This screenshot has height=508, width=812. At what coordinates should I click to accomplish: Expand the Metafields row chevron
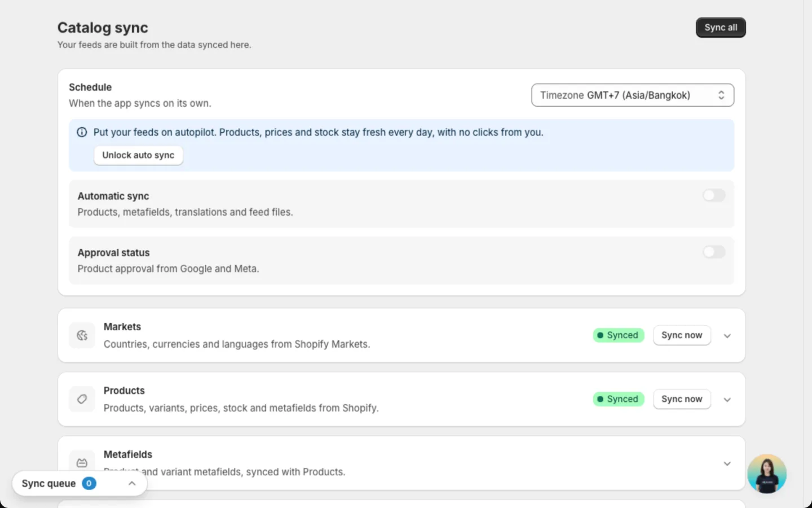point(727,463)
